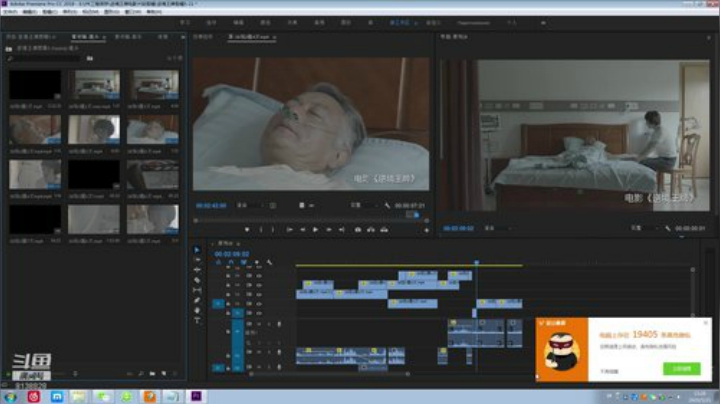Select the Track Select Forward tool
Image resolution: width=720 pixels, height=404 pixels.
(197, 260)
